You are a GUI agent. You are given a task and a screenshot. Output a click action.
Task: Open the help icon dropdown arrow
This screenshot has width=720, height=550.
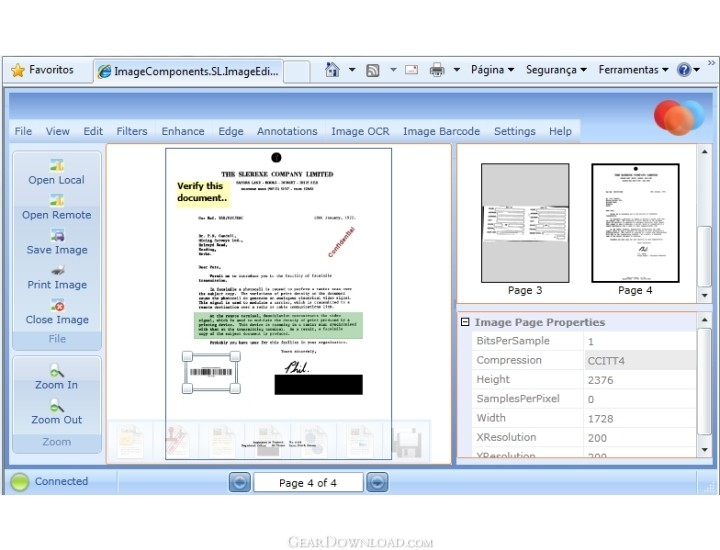[x=697, y=70]
